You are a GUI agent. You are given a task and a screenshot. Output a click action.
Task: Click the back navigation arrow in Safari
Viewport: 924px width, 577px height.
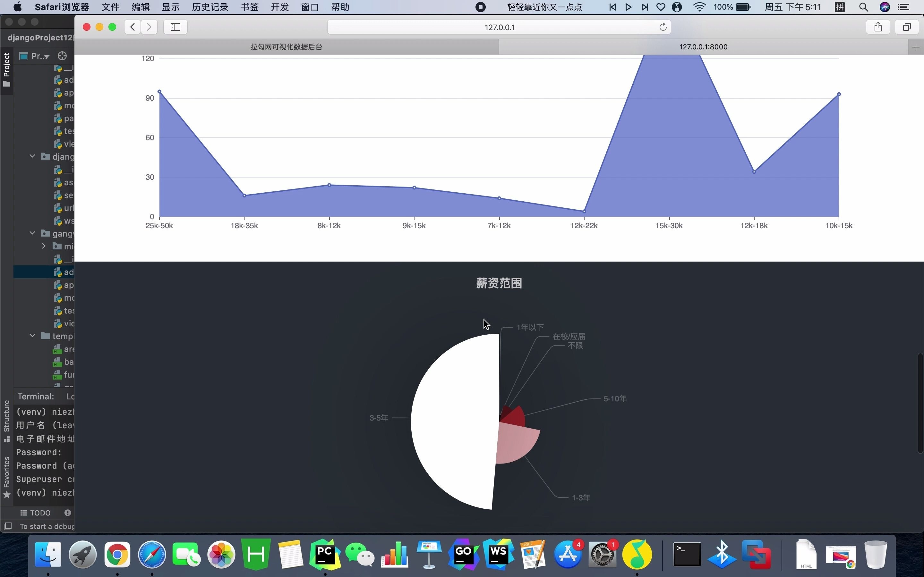pyautogui.click(x=132, y=27)
